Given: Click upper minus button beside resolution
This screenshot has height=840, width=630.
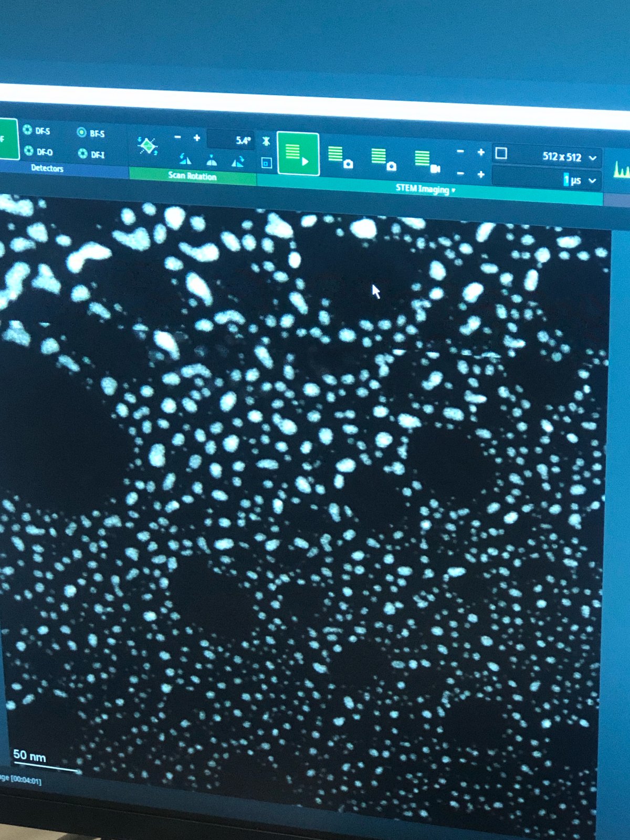Looking at the screenshot, I should (460, 151).
